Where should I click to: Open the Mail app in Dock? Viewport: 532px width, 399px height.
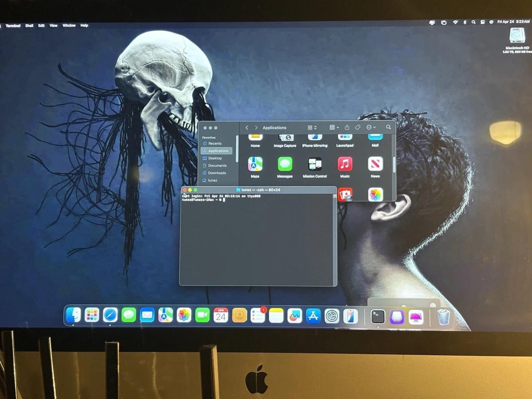click(x=147, y=315)
